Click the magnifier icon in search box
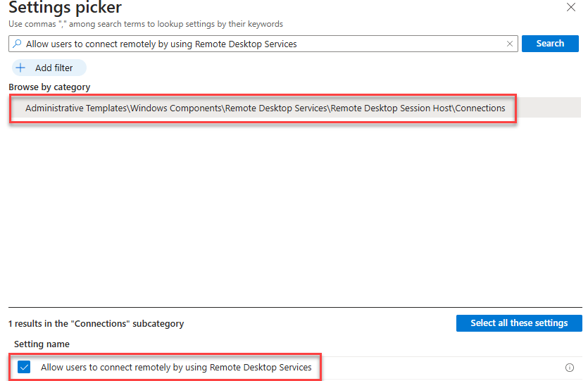This screenshot has height=381, width=588. click(x=17, y=44)
